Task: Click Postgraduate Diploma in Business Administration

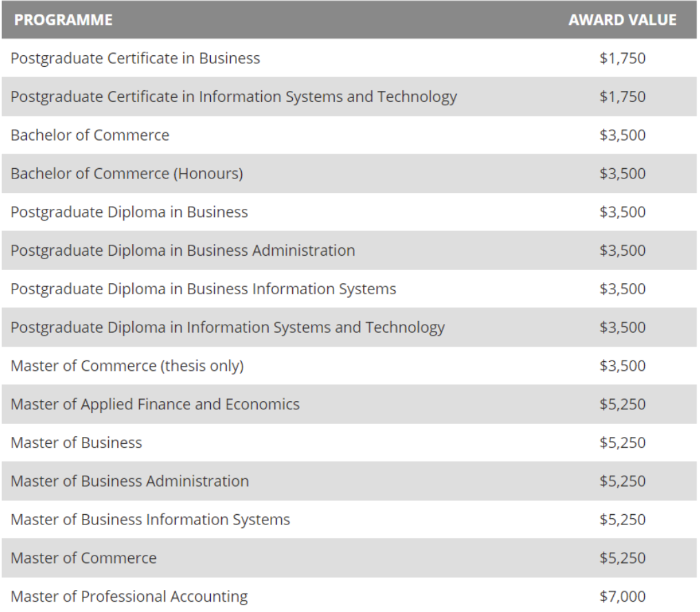Action: click(x=183, y=251)
